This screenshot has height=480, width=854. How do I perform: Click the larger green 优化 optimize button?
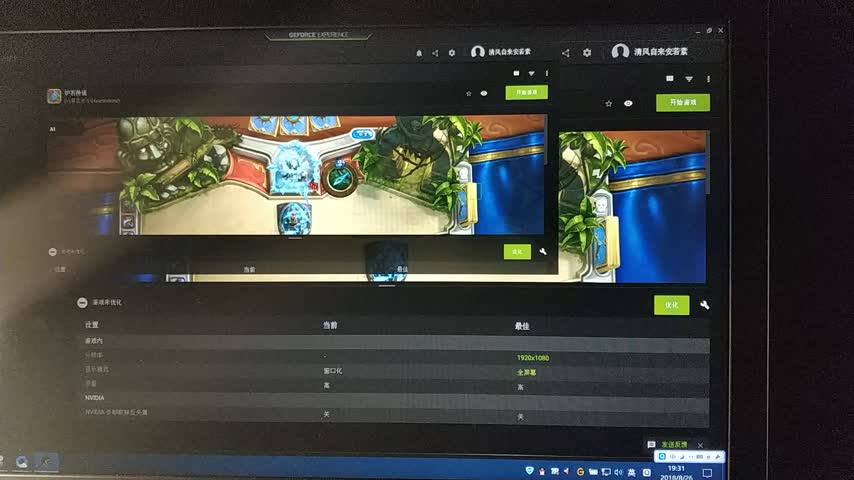point(672,305)
